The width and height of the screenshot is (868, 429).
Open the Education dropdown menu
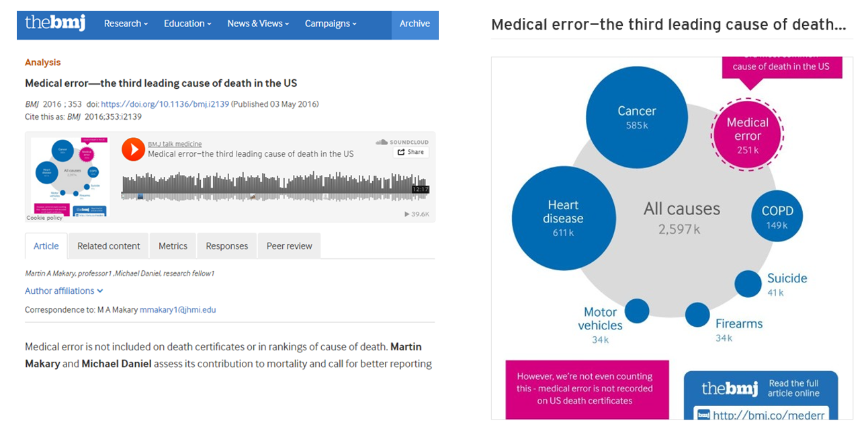point(187,24)
